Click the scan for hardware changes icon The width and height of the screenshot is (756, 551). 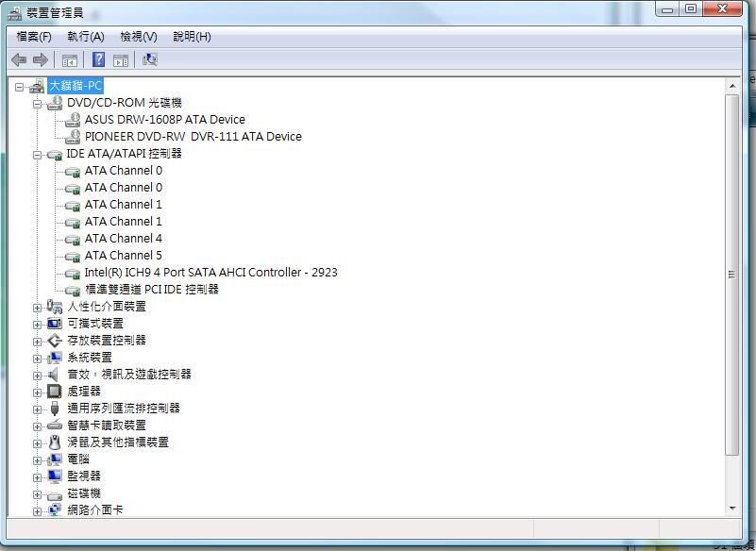click(x=150, y=59)
